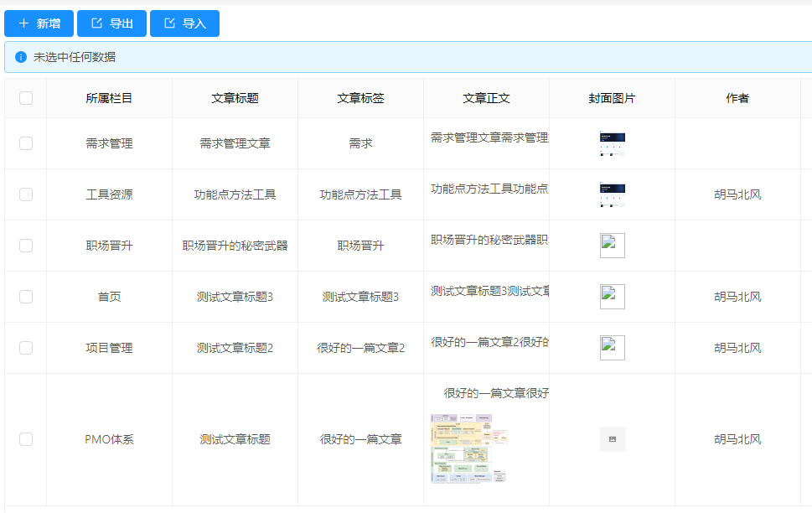
Task: Select the 需求管理文章 title cell
Action: [235, 143]
